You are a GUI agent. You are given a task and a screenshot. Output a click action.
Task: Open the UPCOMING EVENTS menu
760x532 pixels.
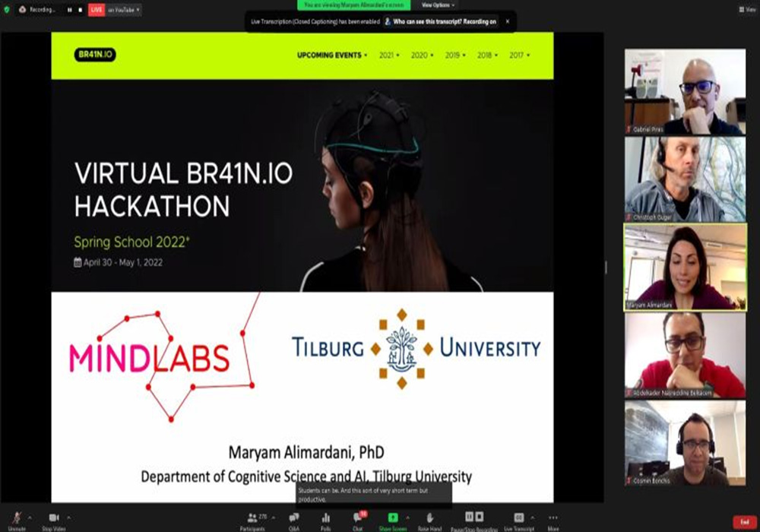coord(332,55)
